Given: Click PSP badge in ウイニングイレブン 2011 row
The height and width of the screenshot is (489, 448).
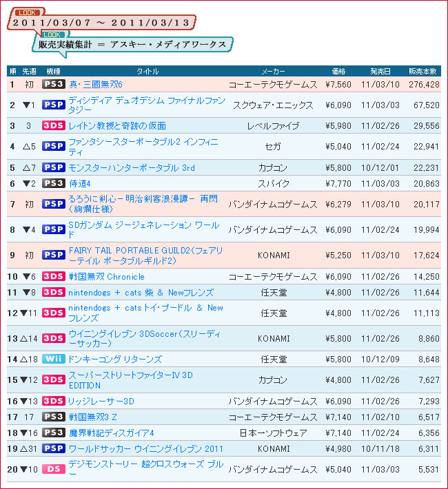Looking at the screenshot, I should tap(54, 448).
